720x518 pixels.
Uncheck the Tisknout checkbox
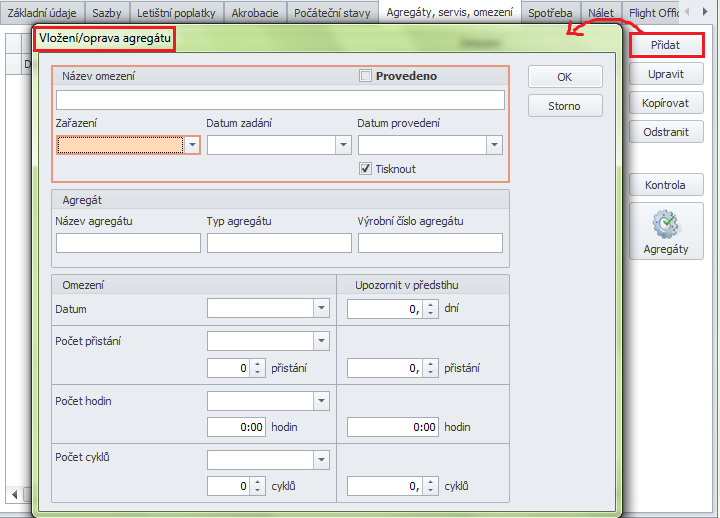pos(366,169)
